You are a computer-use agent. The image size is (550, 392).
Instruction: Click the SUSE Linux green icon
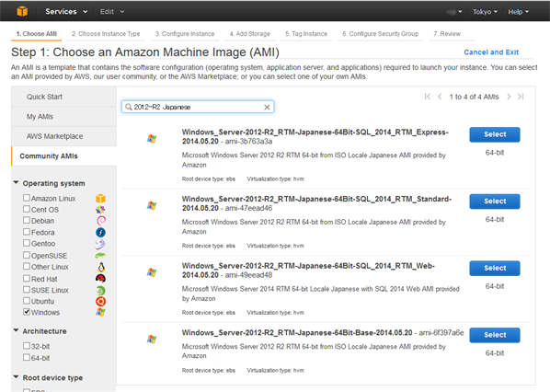tap(100, 290)
